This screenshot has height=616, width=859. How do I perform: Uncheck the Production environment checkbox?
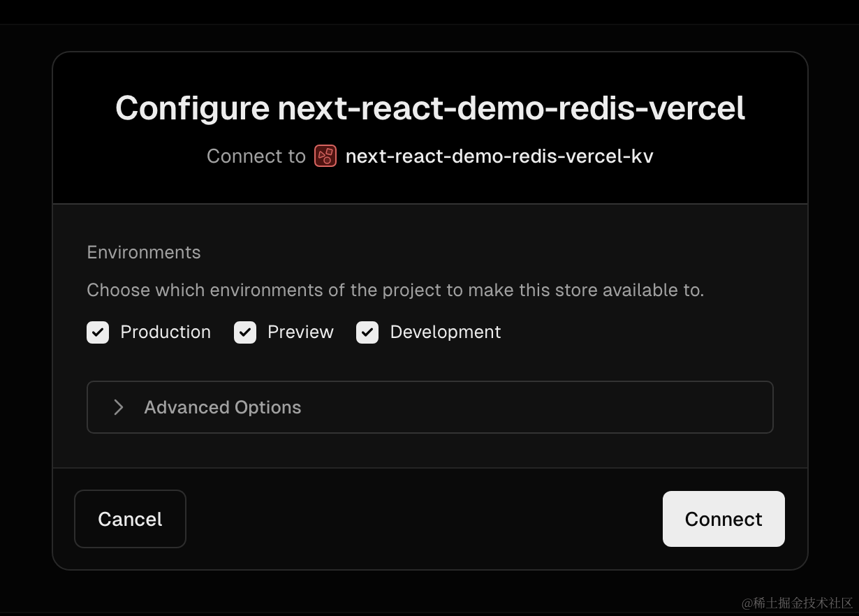click(x=98, y=332)
